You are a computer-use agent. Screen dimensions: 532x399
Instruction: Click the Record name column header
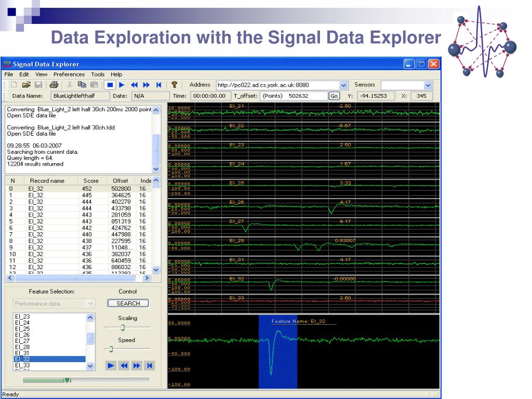click(x=47, y=181)
